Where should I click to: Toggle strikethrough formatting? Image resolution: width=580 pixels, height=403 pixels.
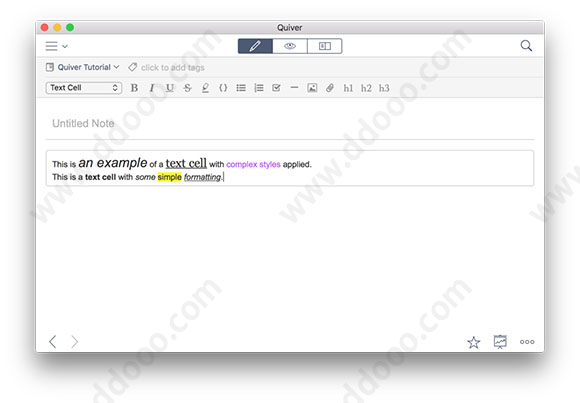[x=188, y=88]
